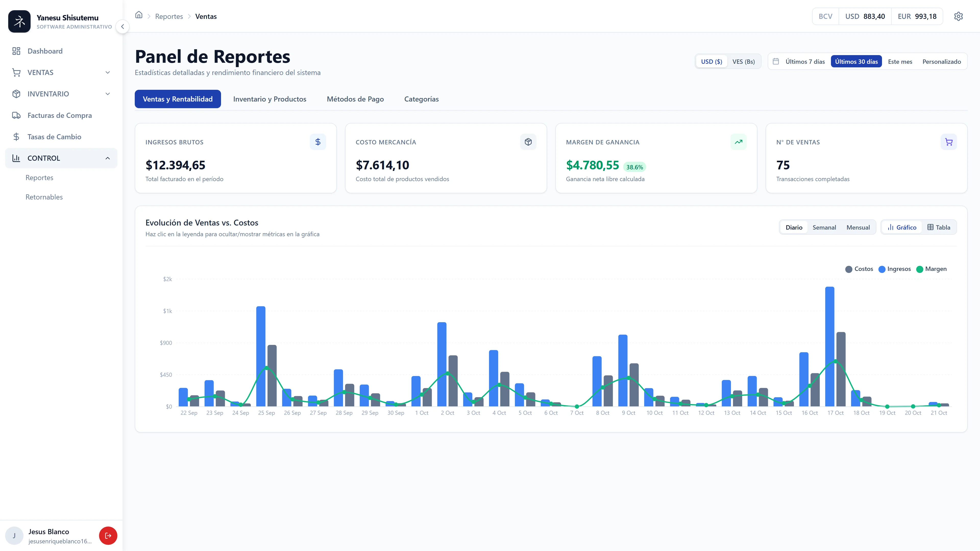
Task: Select Diario chart granularity
Action: pos(794,227)
